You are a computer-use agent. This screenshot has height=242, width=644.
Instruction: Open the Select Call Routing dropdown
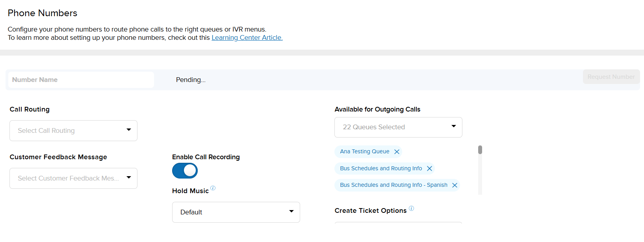pyautogui.click(x=73, y=130)
